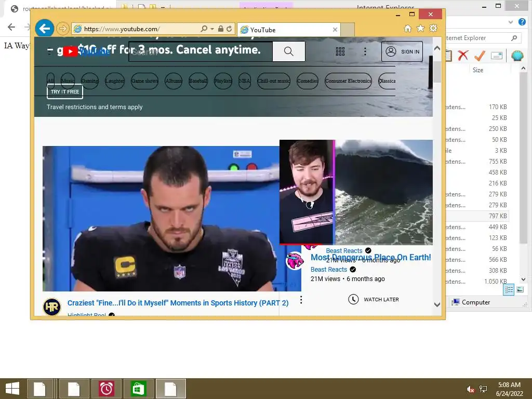532x399 pixels.
Task: Open Craziest Fine I'll Do it Myself video title
Action: [x=178, y=303]
